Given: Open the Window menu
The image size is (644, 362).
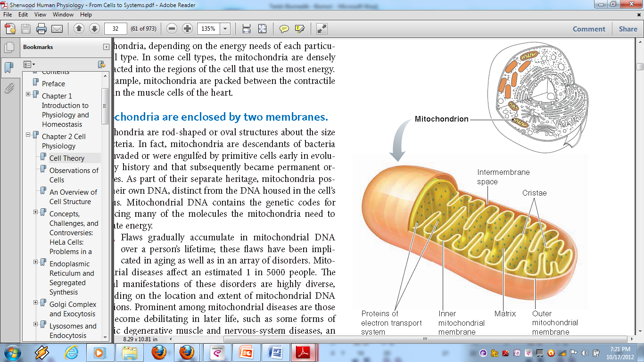Looking at the screenshot, I should 63,15.
